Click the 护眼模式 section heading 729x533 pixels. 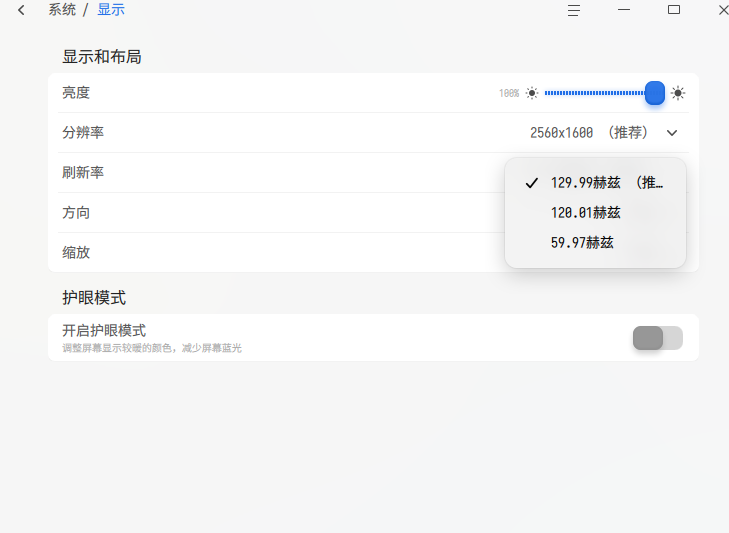point(94,298)
